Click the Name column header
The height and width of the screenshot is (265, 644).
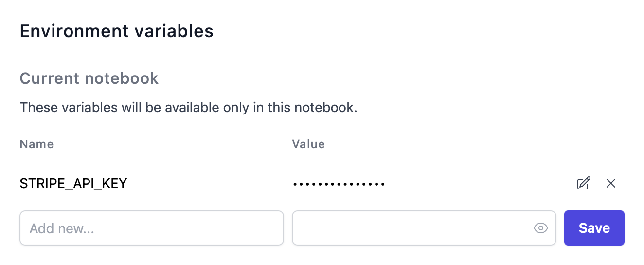pyautogui.click(x=37, y=144)
